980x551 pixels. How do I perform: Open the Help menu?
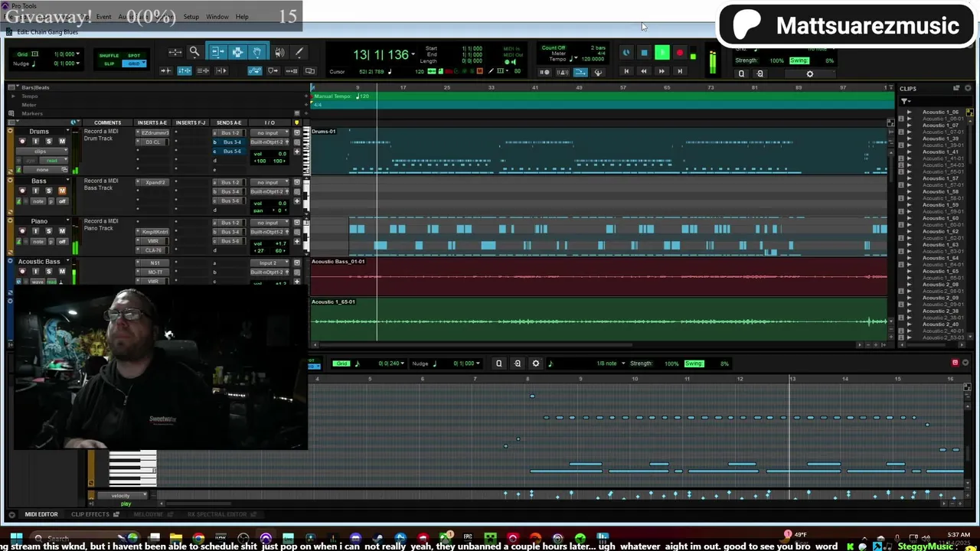tap(242, 17)
